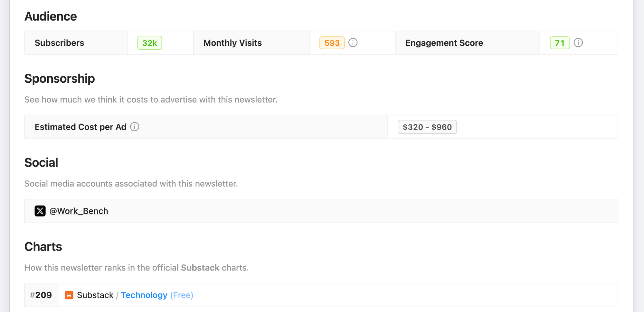Click the Sponsorship section heading
Screen dimensions: 644x312
pos(60,78)
